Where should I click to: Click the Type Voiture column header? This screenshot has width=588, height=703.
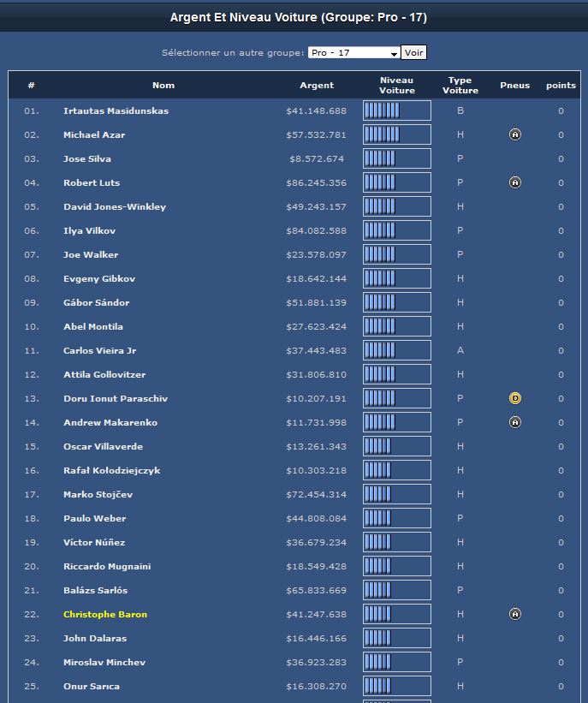coord(460,85)
